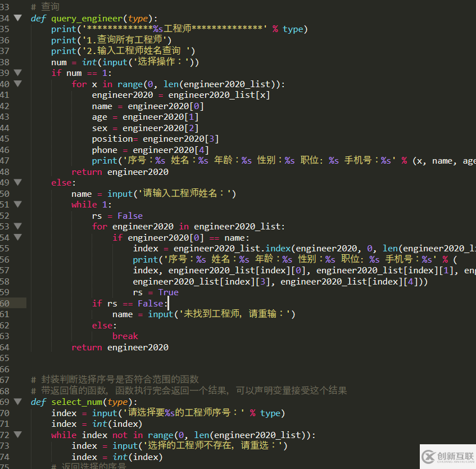Collapse the 'while 1' loop fold arrow on line 51

coord(18,204)
